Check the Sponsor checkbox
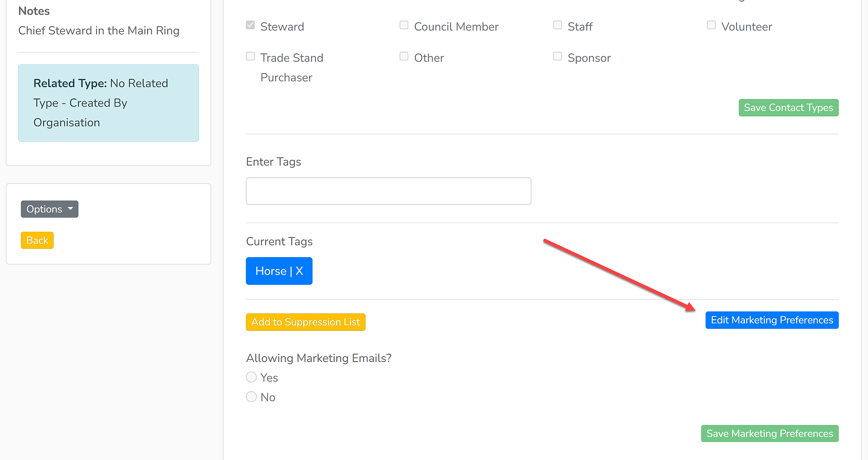Image resolution: width=868 pixels, height=460 pixels. (557, 56)
